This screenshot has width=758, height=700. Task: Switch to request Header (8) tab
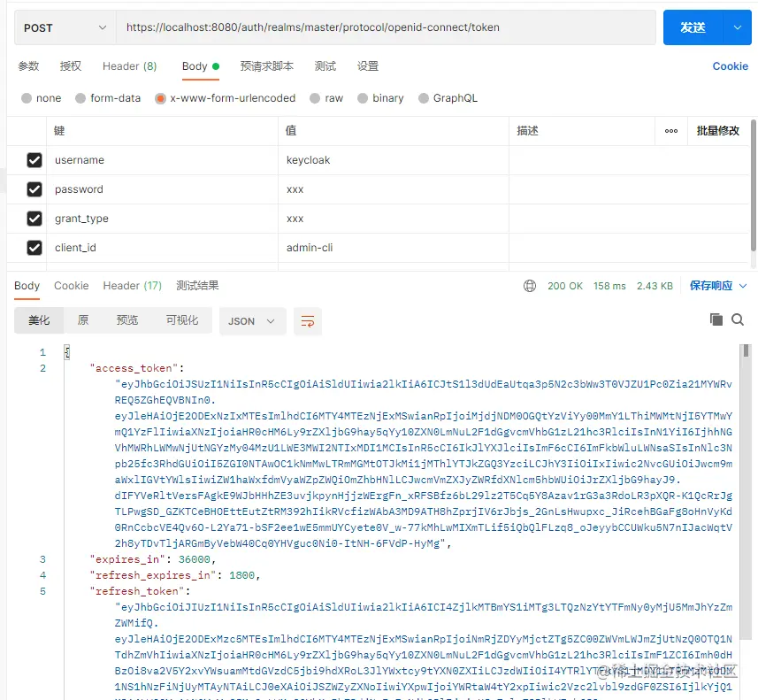point(129,66)
